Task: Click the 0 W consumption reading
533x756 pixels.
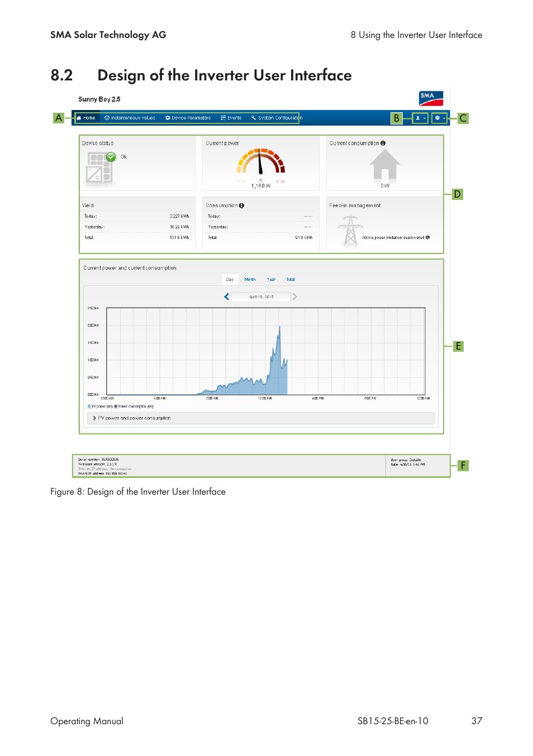Action: (x=385, y=186)
